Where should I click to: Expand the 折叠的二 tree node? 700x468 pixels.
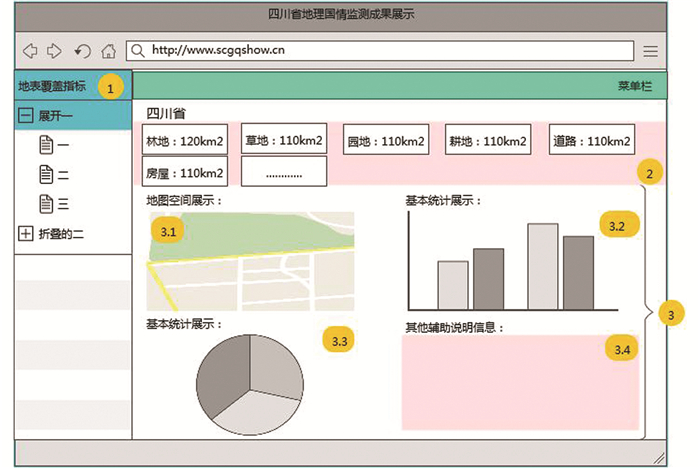(x=25, y=234)
